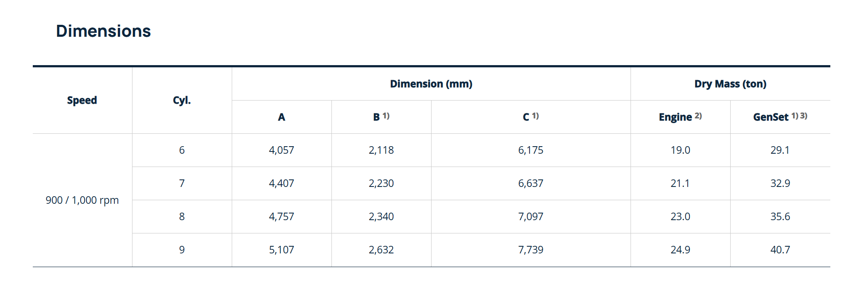Select the 40.7 GenSet mass value
868x303 pixels.
780,250
